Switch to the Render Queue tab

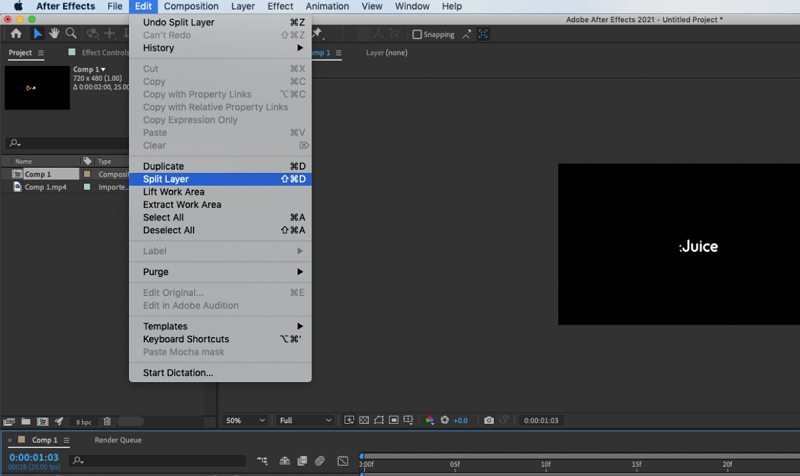118,440
